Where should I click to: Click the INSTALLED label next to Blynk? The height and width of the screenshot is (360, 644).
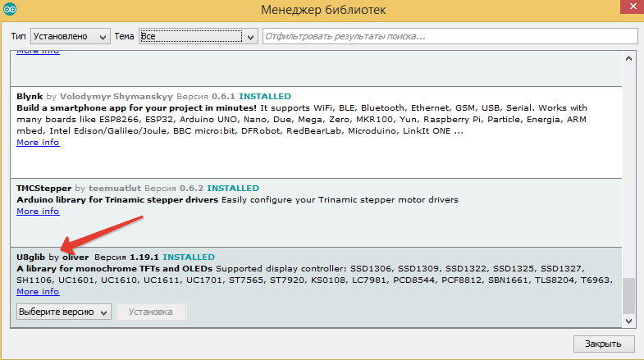coord(265,96)
